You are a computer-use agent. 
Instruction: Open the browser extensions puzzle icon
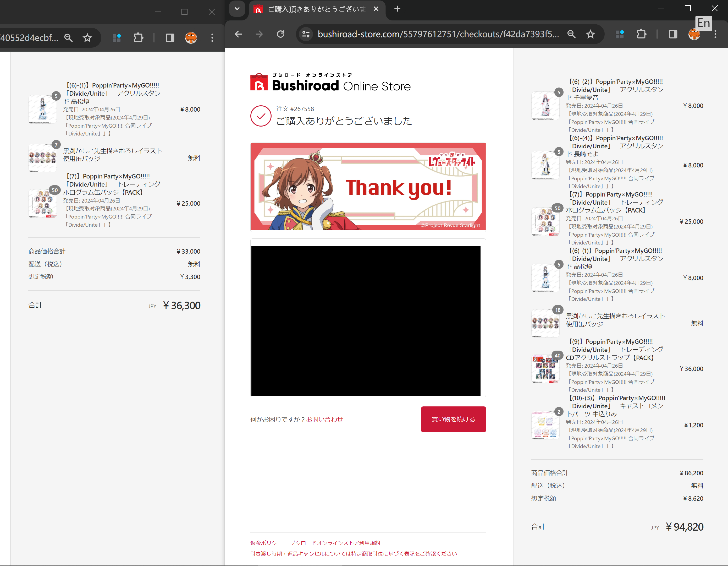coord(641,34)
